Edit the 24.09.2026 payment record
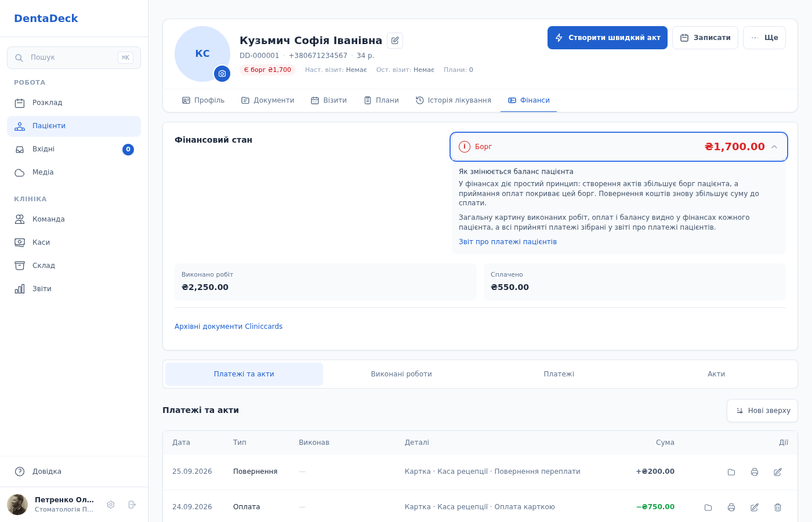This screenshot has height=522, width=812. (x=755, y=507)
